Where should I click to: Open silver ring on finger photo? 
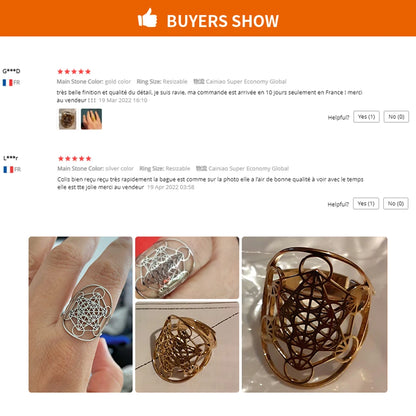tap(81, 314)
